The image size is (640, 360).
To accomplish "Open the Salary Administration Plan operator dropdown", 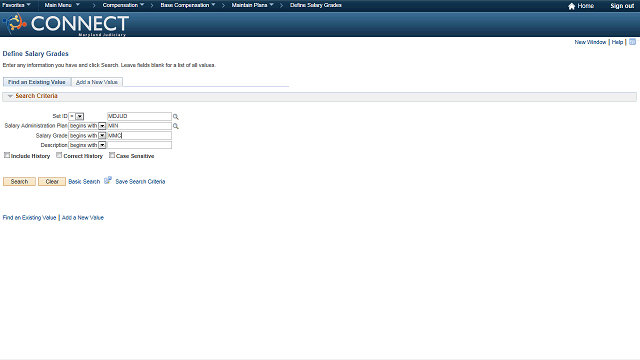I will [87, 126].
